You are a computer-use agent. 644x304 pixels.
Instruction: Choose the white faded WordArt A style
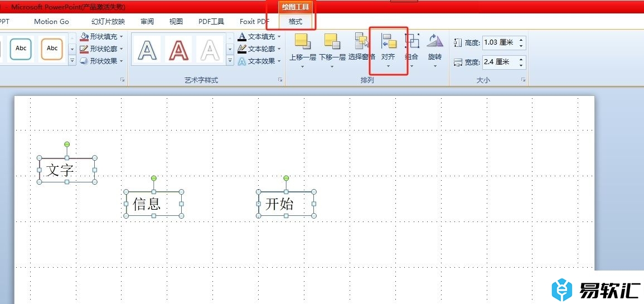(210, 50)
